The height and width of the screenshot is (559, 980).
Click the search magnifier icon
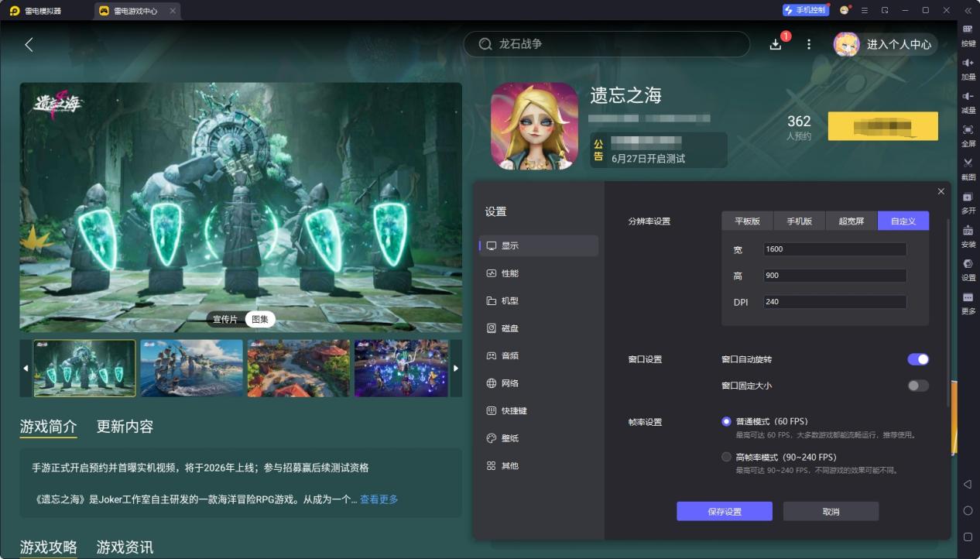pyautogui.click(x=485, y=44)
